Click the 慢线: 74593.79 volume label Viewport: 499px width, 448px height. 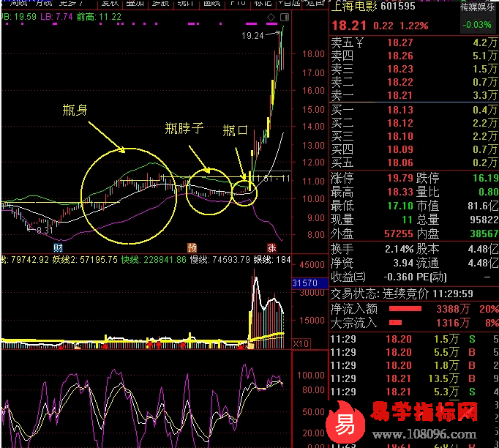pos(220,260)
